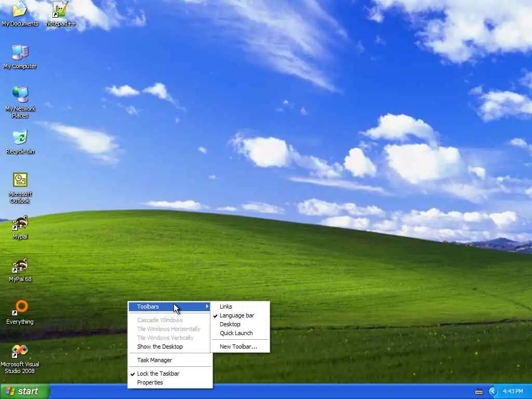Select the Mypal browser shortcut
The height and width of the screenshot is (399, 532).
click(x=20, y=228)
